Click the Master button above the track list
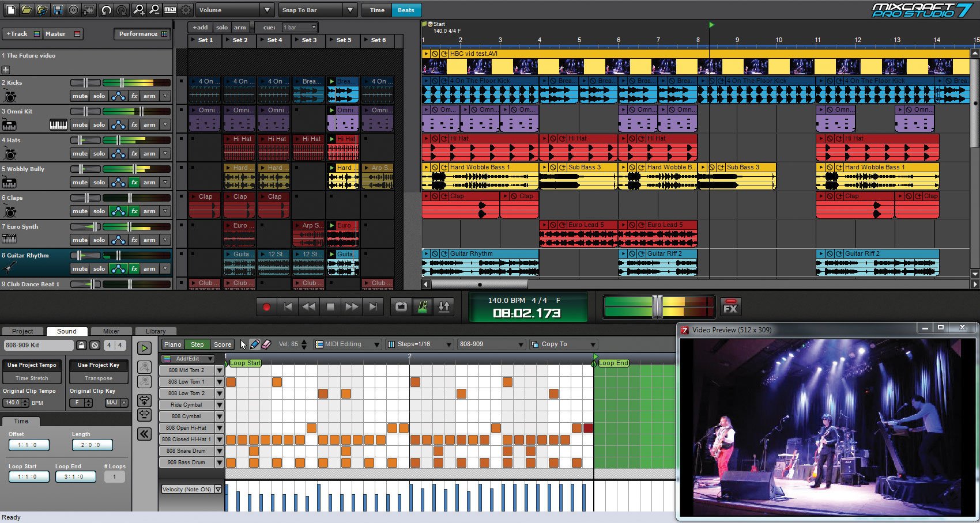Image resolution: width=980 pixels, height=523 pixels. click(56, 33)
